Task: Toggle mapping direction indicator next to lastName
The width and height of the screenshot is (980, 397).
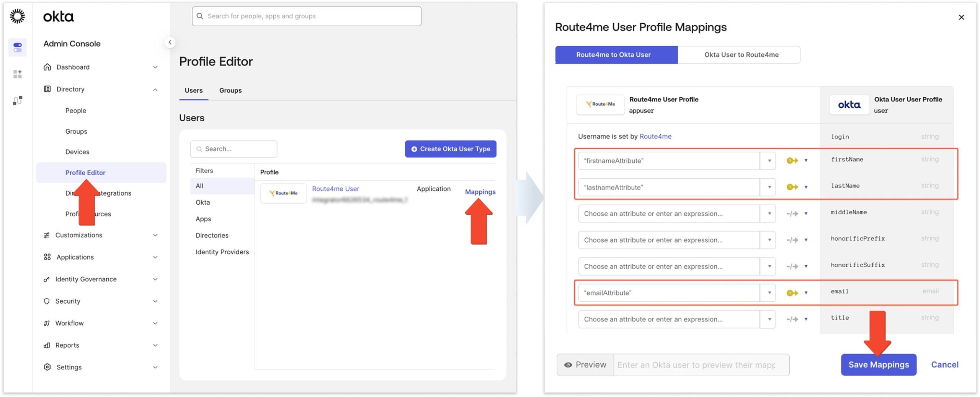Action: coord(792,187)
